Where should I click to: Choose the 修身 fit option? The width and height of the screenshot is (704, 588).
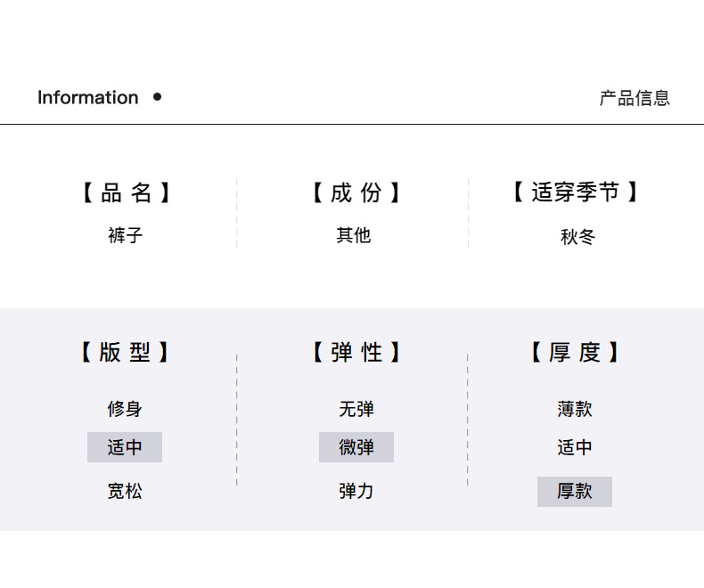[125, 410]
